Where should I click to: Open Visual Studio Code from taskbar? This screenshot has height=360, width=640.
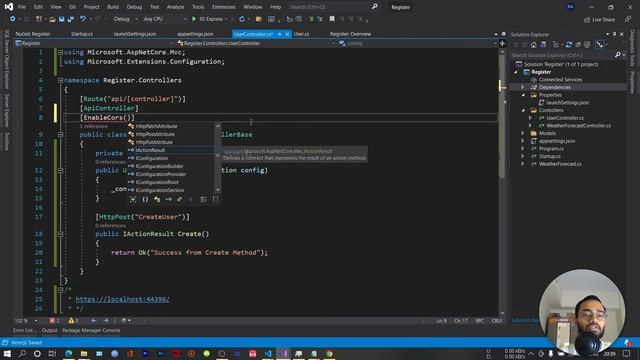click(x=268, y=353)
